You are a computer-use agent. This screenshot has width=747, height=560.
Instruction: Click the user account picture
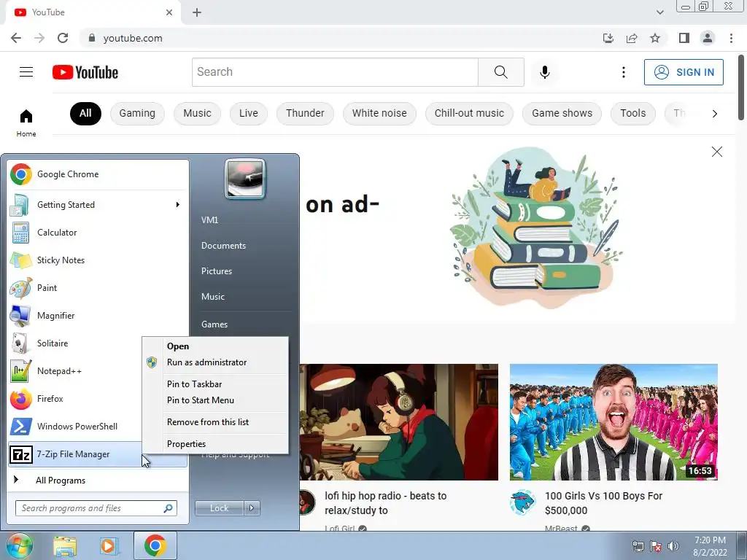(x=245, y=179)
